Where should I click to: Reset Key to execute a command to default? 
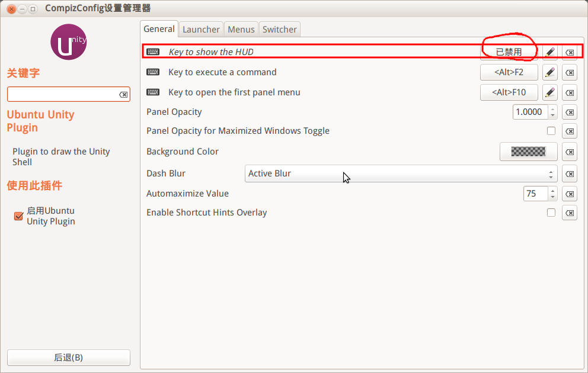(x=570, y=72)
